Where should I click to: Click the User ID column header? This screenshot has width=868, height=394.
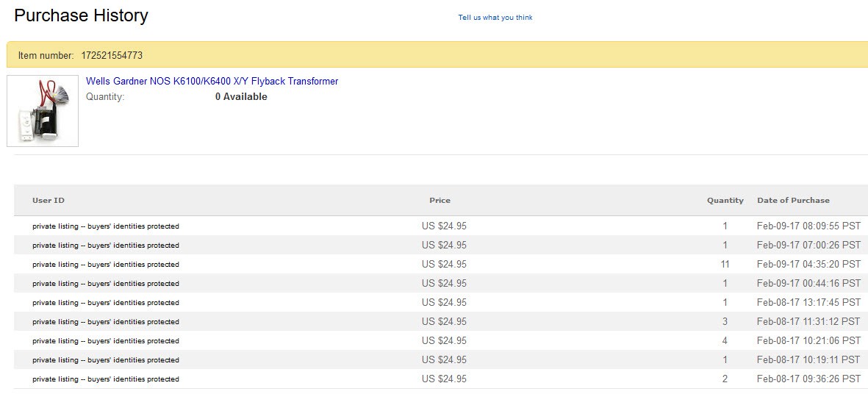[49, 201]
